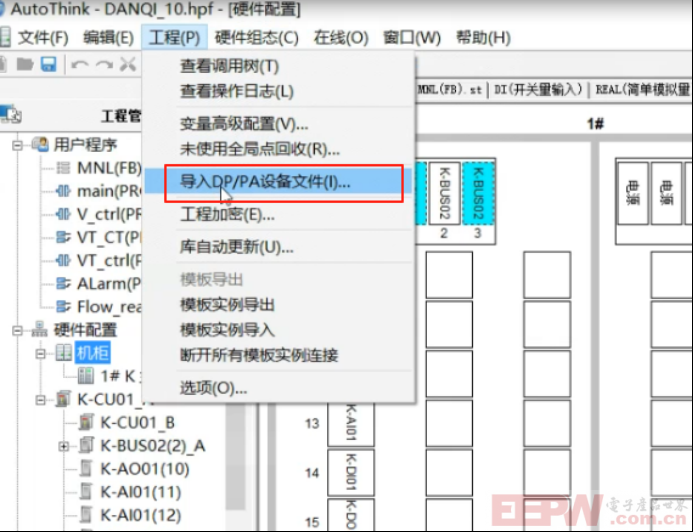Click the 用户程序 folder icon
This screenshot has height=532, width=693.
(x=40, y=144)
